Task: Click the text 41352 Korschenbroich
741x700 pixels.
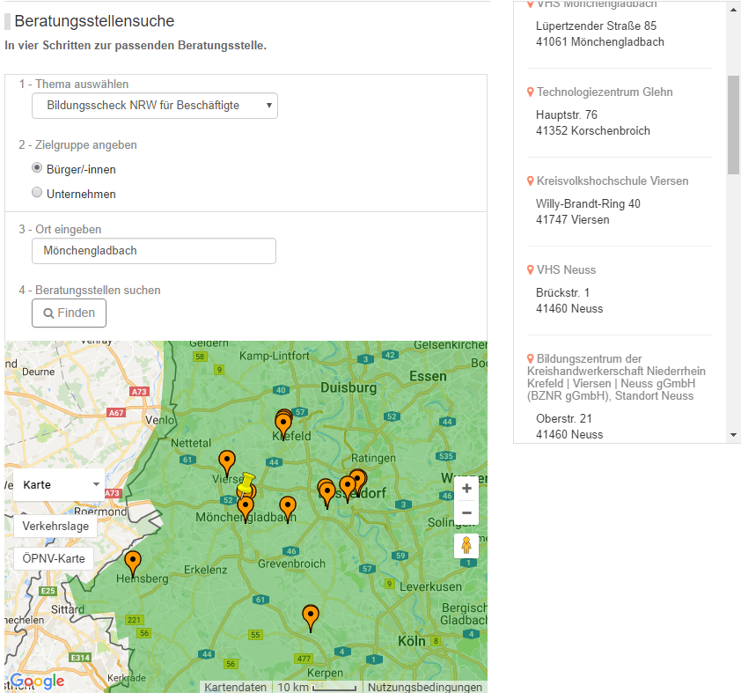Action: point(593,131)
